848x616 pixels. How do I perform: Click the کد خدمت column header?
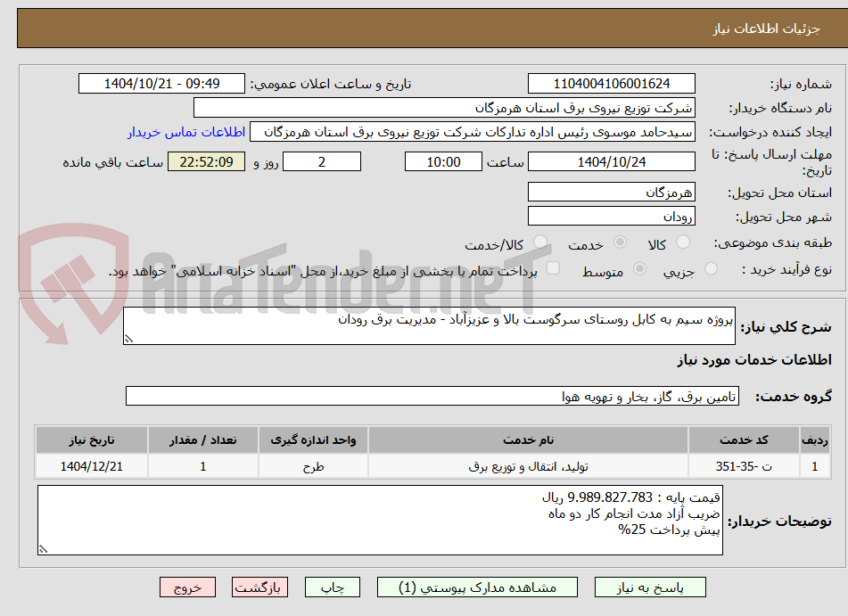point(744,439)
